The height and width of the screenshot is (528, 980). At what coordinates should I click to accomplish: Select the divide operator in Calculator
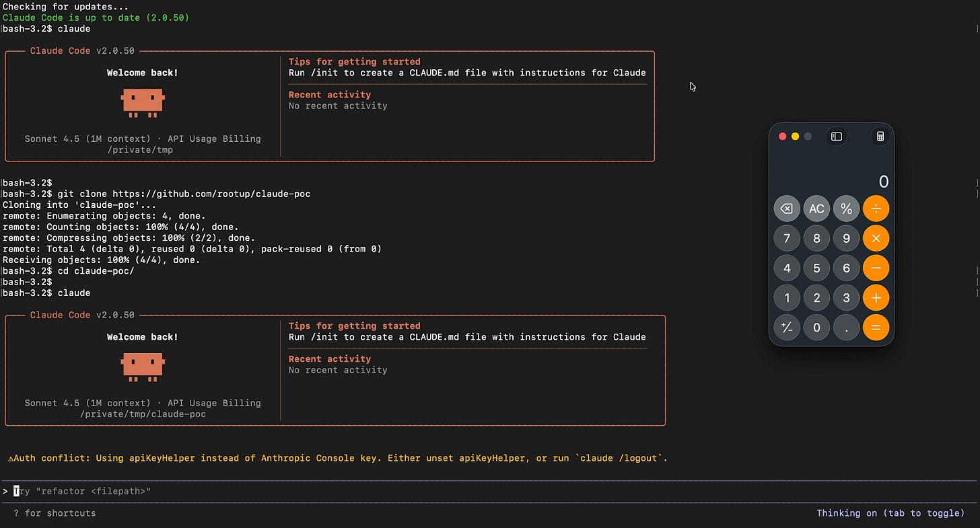[x=876, y=209]
